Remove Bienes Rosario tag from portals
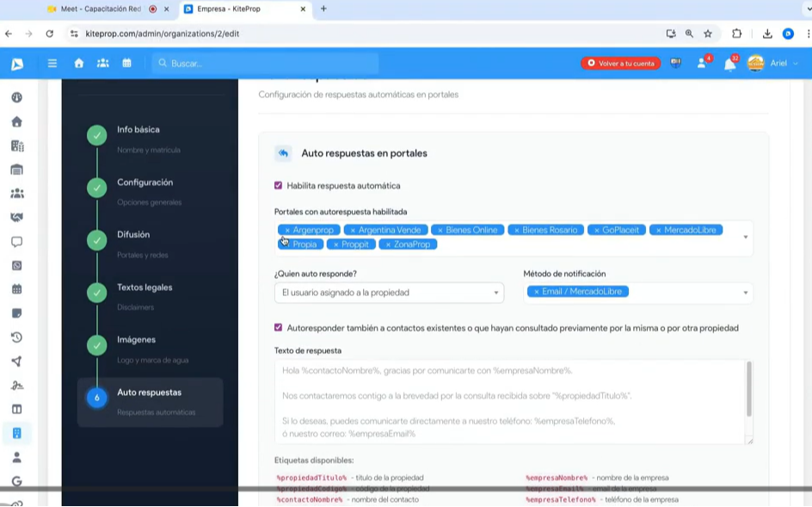This screenshot has height=507, width=812. [x=517, y=230]
